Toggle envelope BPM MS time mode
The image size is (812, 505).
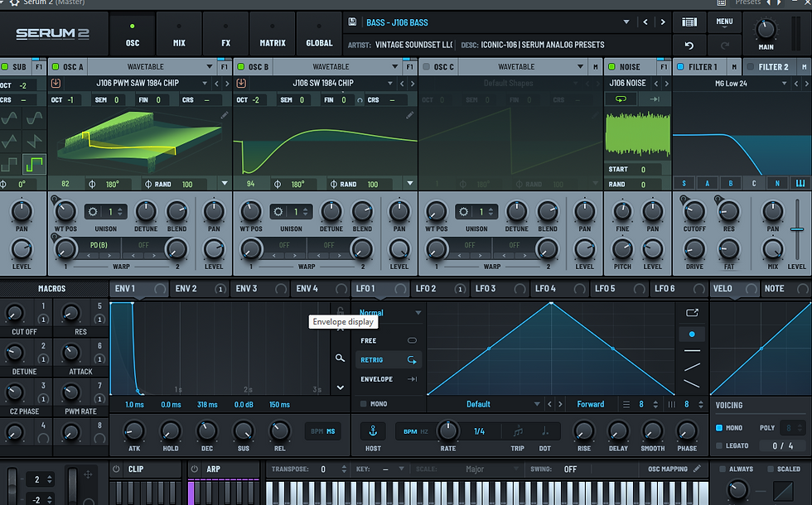click(x=322, y=431)
